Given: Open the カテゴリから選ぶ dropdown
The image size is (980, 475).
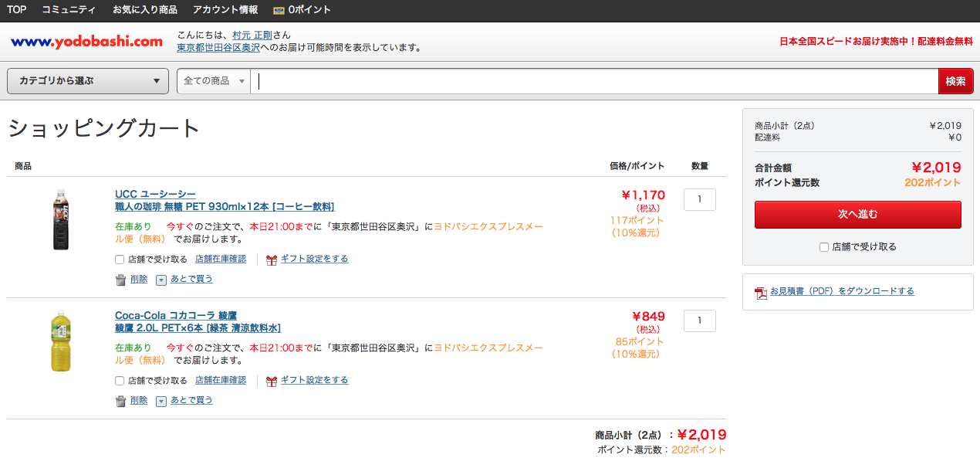Looking at the screenshot, I should click(88, 81).
